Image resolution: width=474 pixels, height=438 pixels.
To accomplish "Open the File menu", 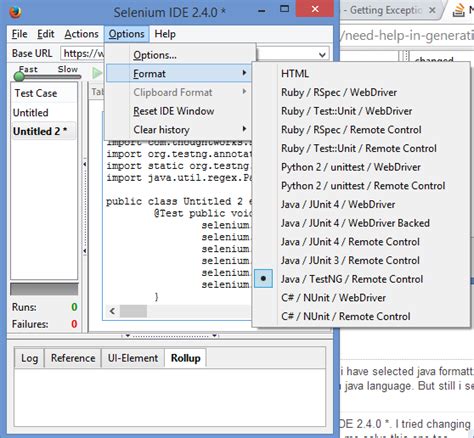I will [19, 34].
